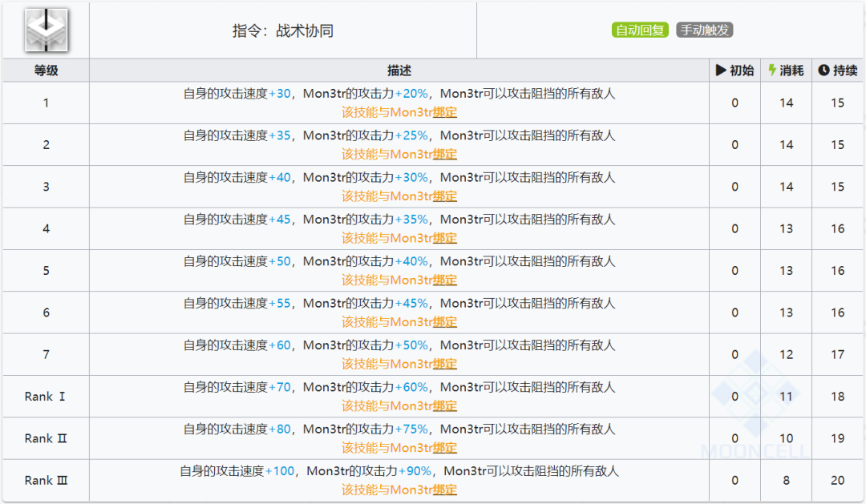Click the 持续 value 20 in Rank Ⅲ

pyautogui.click(x=836, y=480)
